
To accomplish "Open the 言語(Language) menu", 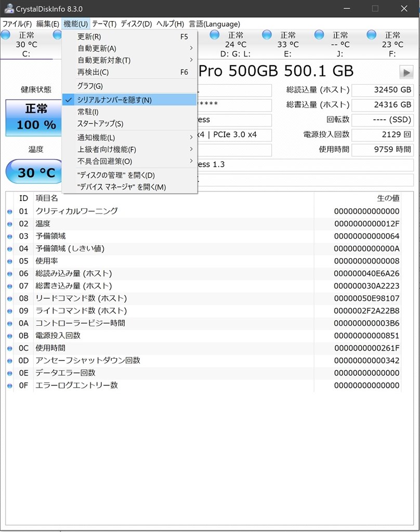I will [x=214, y=24].
